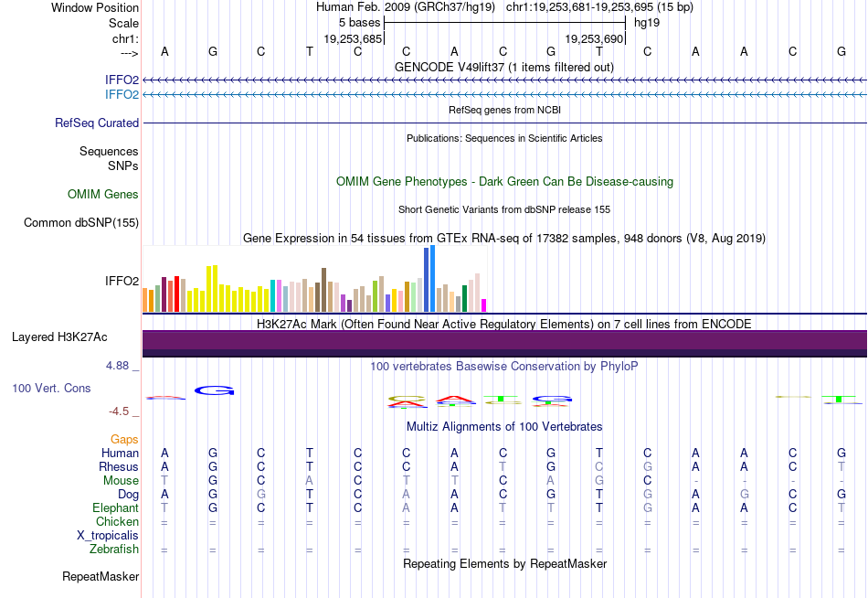Click the H3K27Ac Mark ENCODE track title
Screen dimensions: 868x598
504,324
